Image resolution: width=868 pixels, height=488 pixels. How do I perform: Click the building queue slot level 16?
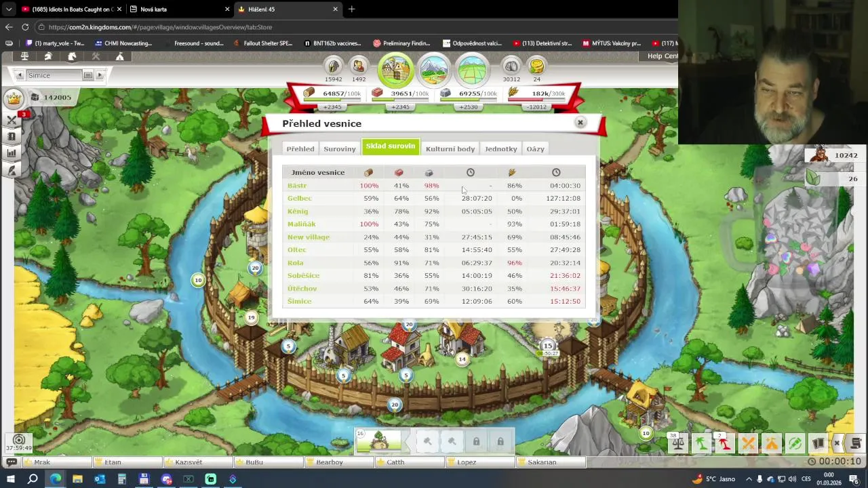[x=379, y=441]
